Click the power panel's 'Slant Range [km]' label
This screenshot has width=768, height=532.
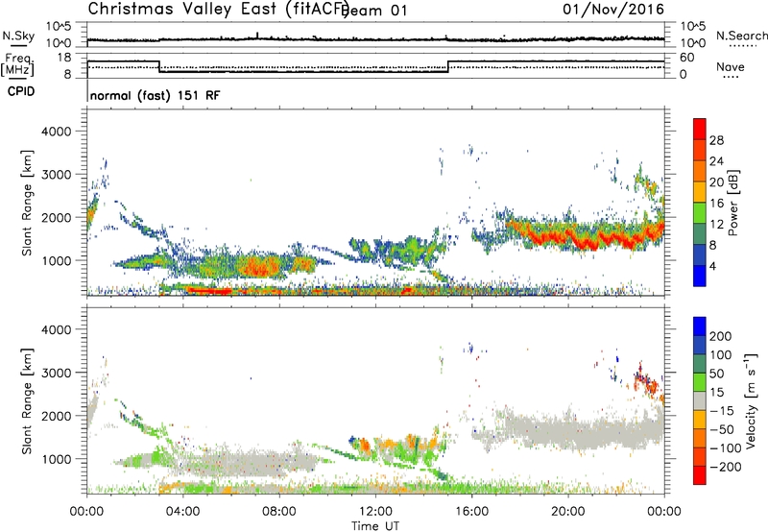coord(27,203)
